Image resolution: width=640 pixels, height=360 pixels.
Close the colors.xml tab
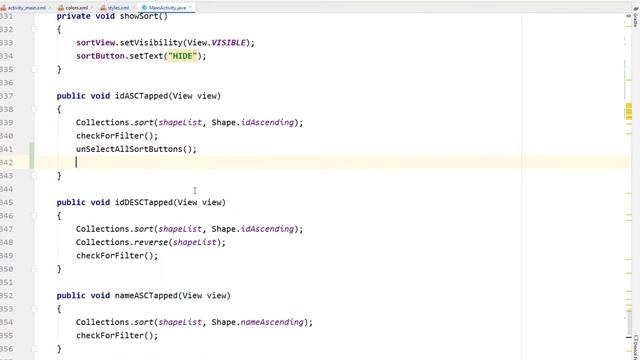pyautogui.click(x=92, y=8)
